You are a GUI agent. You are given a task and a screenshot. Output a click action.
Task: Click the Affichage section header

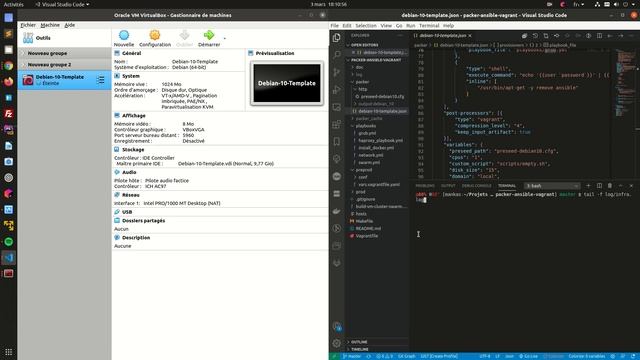(x=133, y=116)
